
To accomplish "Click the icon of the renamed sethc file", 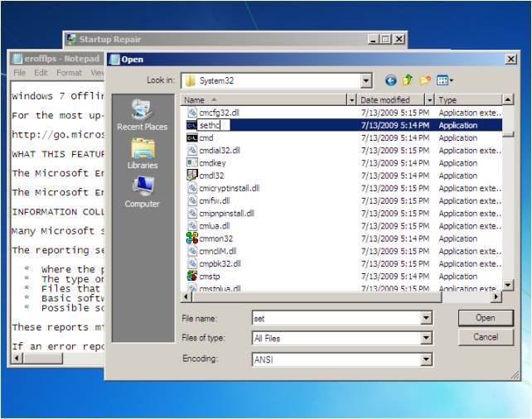I will pyautogui.click(x=191, y=125).
